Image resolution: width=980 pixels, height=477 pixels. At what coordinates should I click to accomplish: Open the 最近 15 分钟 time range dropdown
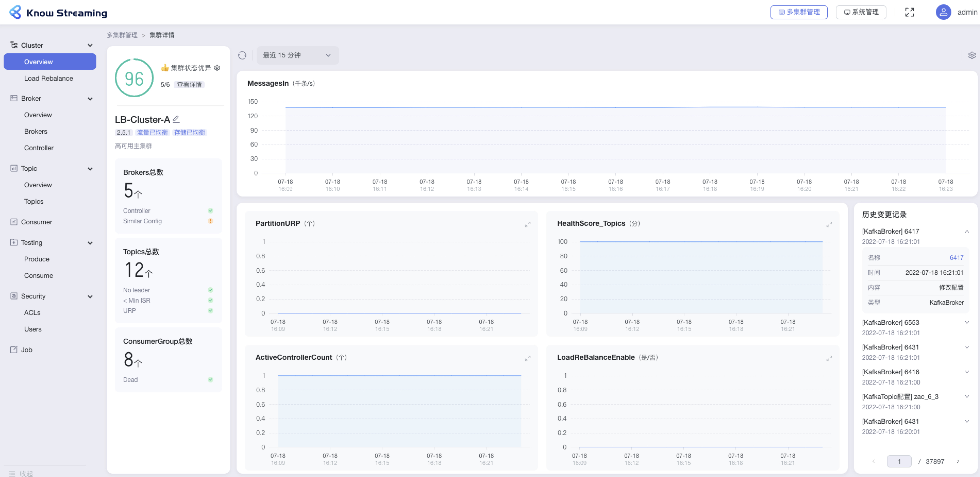[x=297, y=56]
